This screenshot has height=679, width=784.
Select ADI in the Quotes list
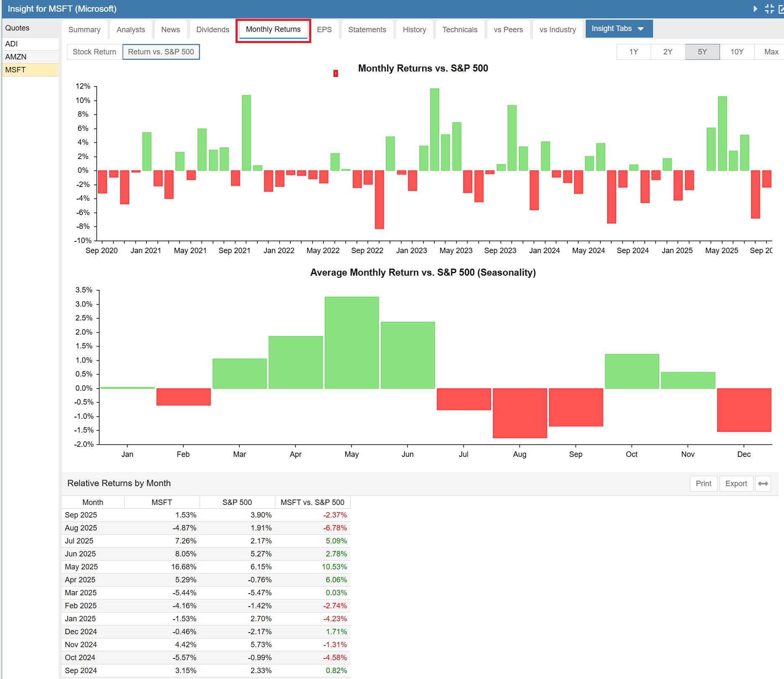tap(12, 44)
